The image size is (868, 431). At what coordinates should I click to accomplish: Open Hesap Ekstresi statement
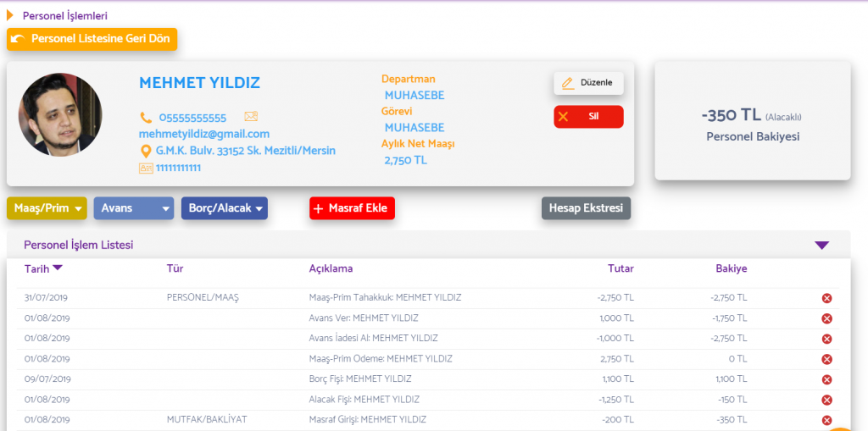tap(586, 208)
